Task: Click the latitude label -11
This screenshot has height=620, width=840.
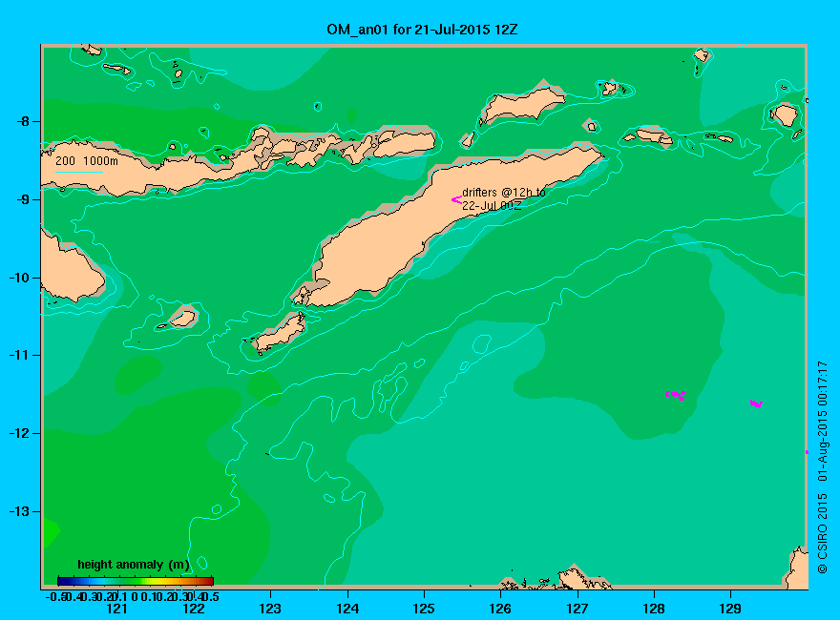Action: (19, 355)
